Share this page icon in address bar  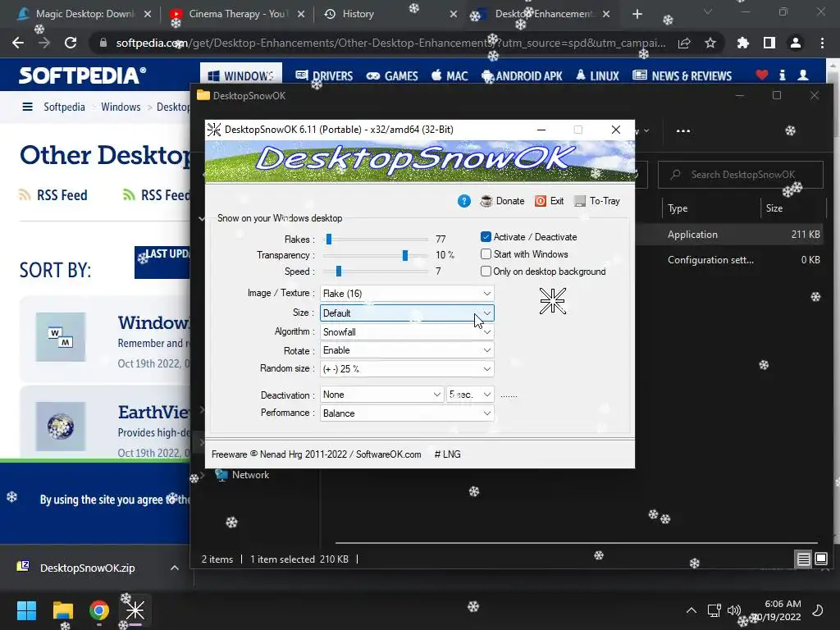pos(684,43)
